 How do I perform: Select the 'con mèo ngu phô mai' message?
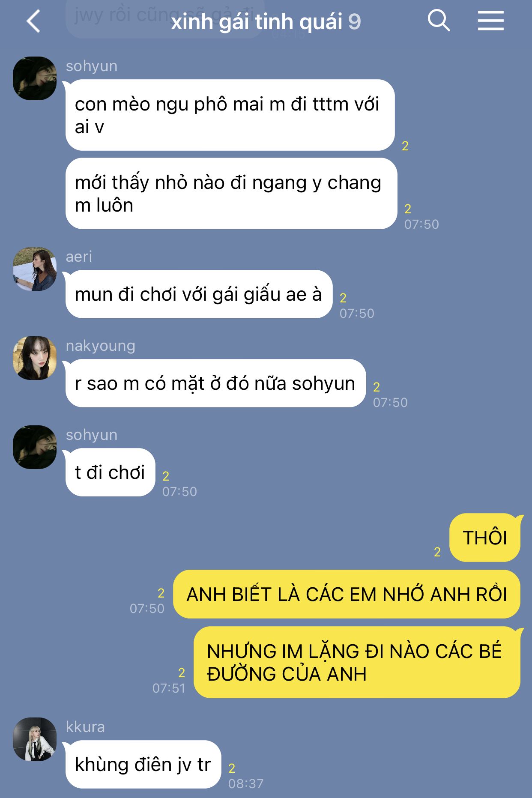pyautogui.click(x=230, y=115)
